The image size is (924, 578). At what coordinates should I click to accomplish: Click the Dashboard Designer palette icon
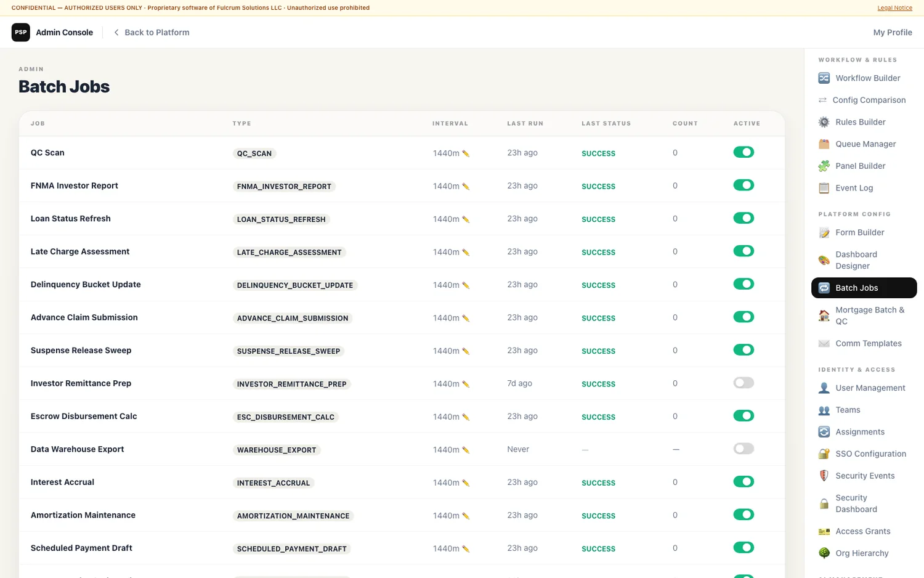[x=824, y=260]
